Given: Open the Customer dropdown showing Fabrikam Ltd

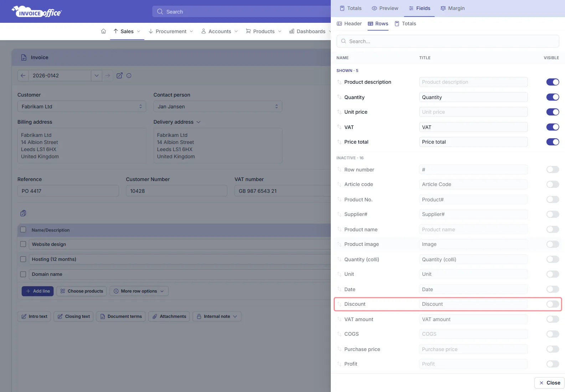Looking at the screenshot, I should click(x=82, y=107).
